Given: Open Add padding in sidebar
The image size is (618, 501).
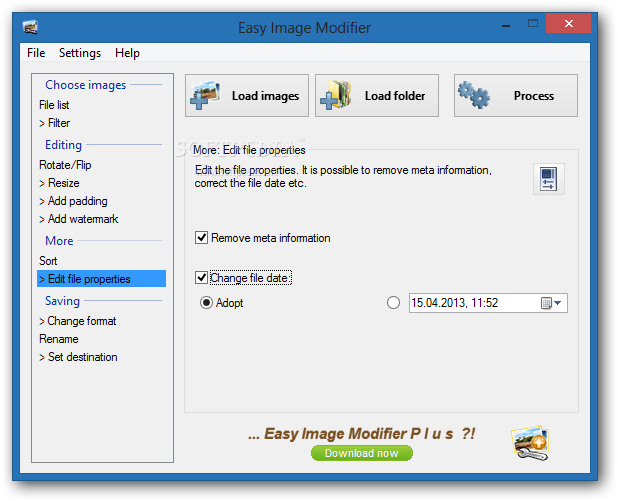Looking at the screenshot, I should point(73,201).
